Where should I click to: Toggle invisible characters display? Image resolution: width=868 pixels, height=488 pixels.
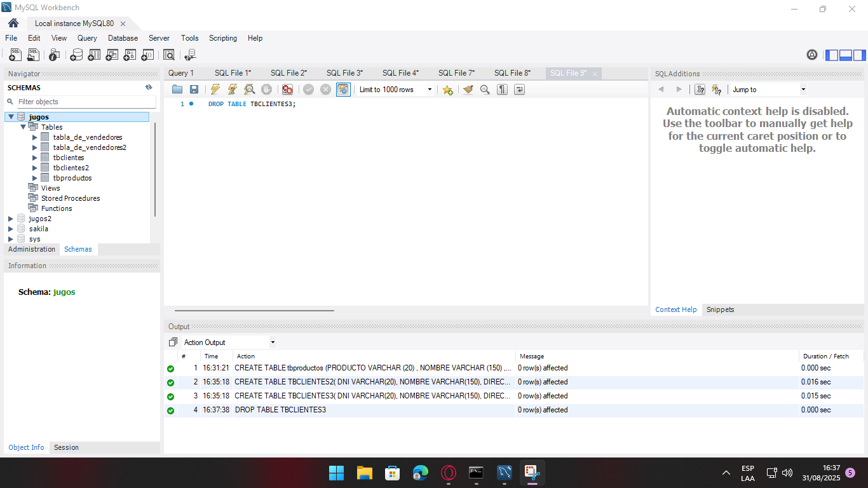coord(502,90)
